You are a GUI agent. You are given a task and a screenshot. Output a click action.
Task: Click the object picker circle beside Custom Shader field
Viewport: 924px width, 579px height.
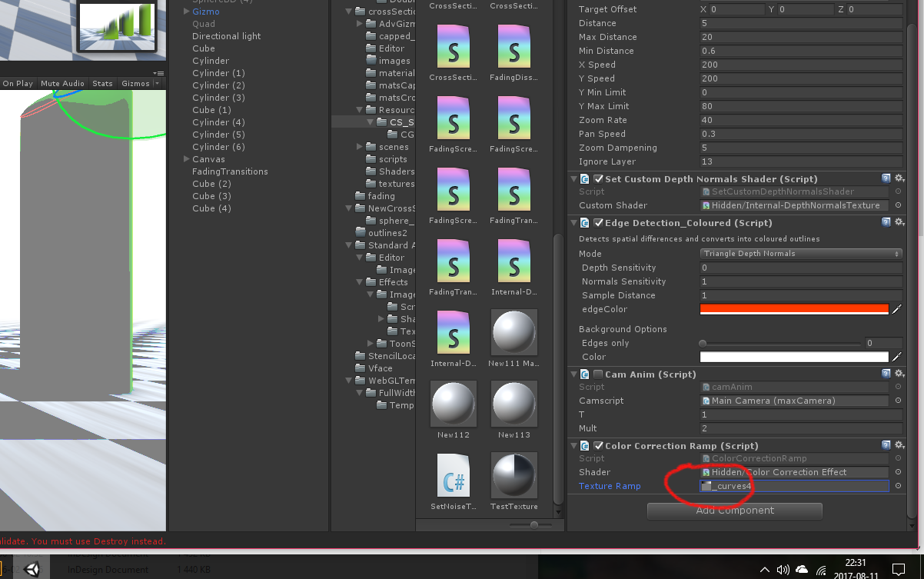(898, 205)
